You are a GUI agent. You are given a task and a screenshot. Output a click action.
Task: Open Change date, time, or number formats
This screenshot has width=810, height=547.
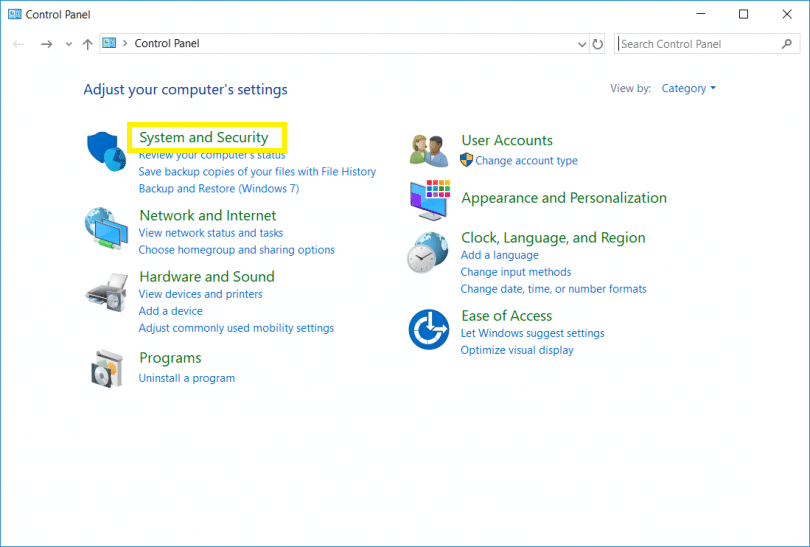click(553, 289)
